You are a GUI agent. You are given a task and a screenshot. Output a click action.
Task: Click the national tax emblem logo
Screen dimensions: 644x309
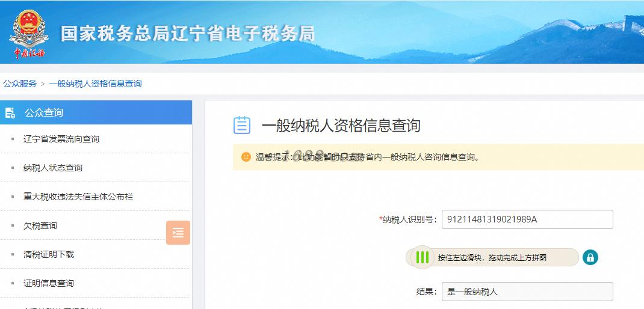pyautogui.click(x=29, y=34)
